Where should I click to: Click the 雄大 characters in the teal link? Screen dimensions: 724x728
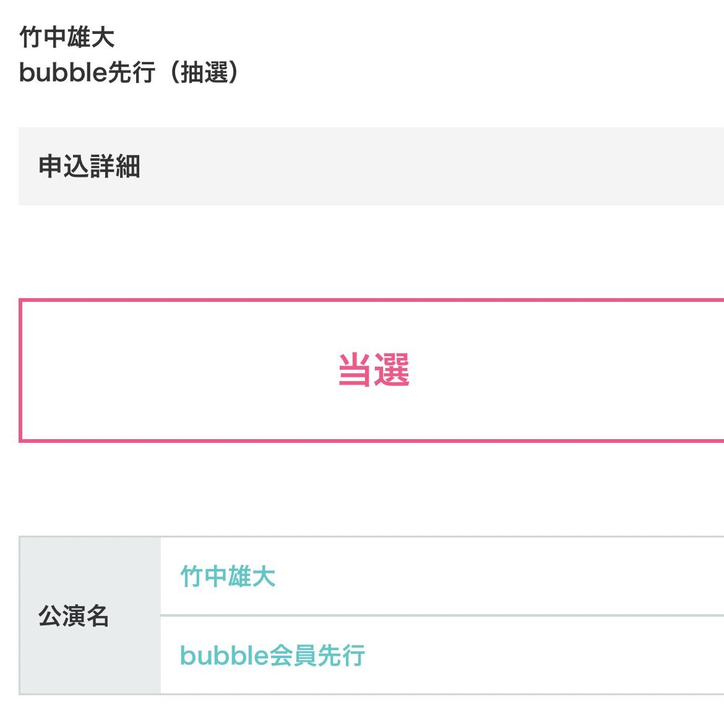click(251, 576)
